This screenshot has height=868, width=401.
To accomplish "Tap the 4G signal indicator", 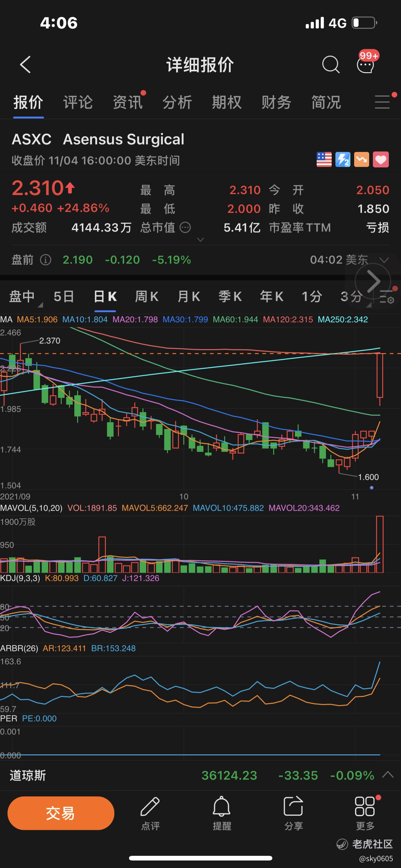I will click(337, 23).
